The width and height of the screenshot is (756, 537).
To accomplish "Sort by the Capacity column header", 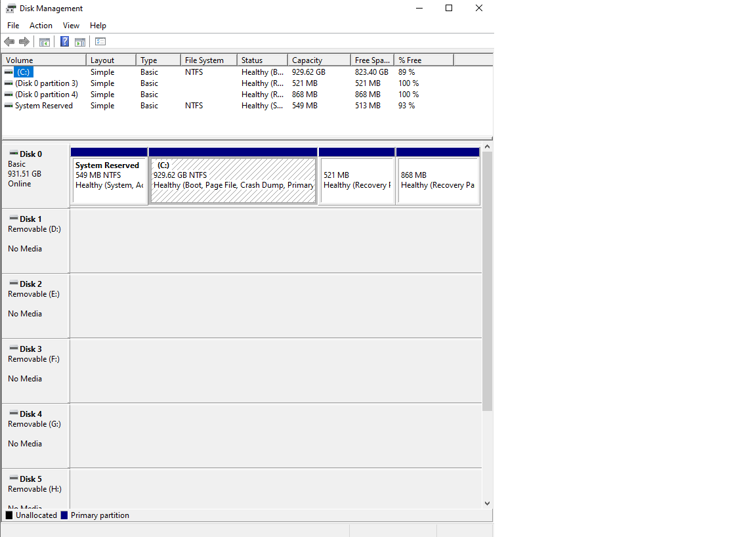I will pos(319,60).
